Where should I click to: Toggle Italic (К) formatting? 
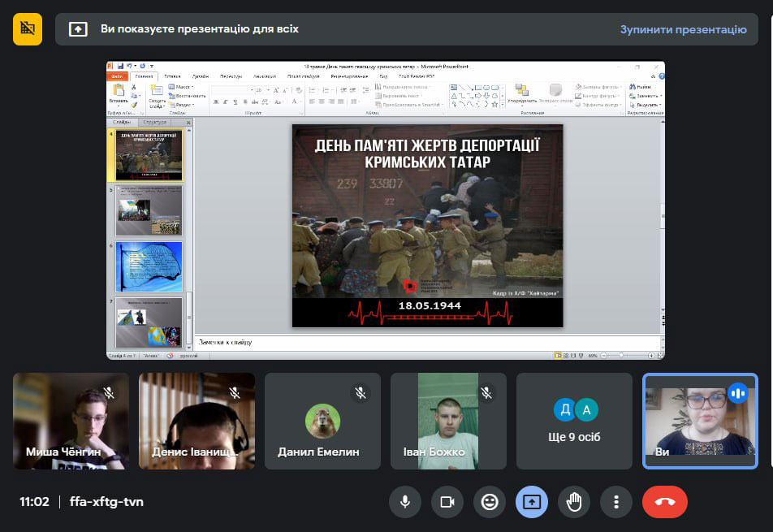point(225,102)
